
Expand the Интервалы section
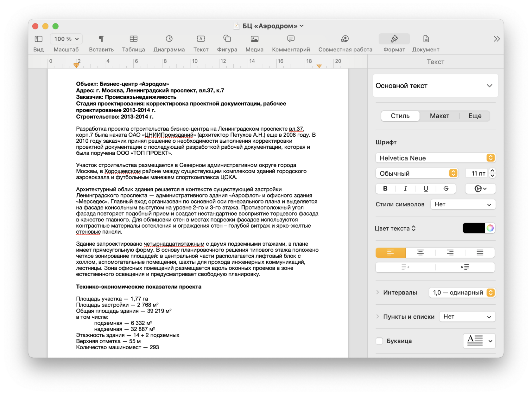[x=377, y=292]
